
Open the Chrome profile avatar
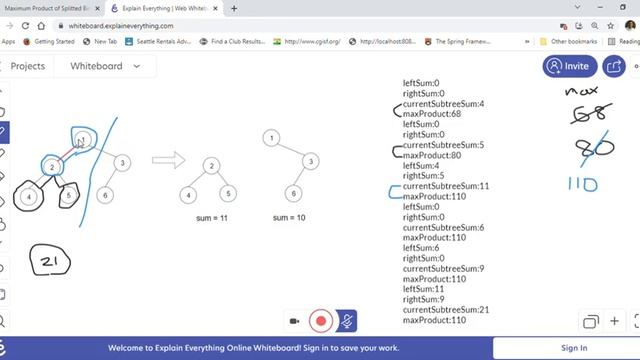(630, 26)
